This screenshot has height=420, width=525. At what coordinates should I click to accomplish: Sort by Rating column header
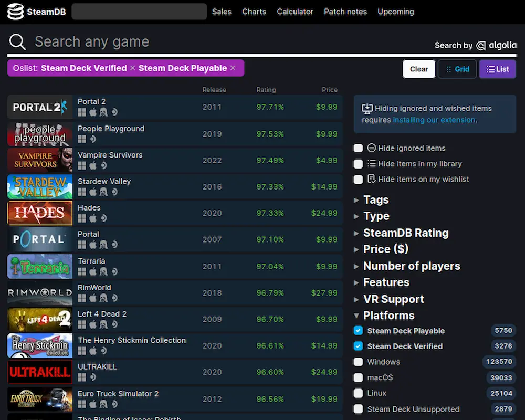click(x=266, y=90)
